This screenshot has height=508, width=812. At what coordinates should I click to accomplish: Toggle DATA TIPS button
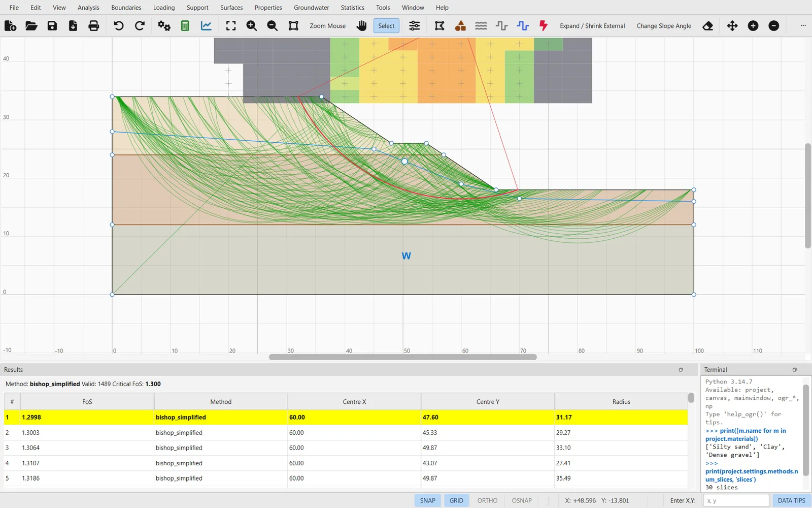792,500
